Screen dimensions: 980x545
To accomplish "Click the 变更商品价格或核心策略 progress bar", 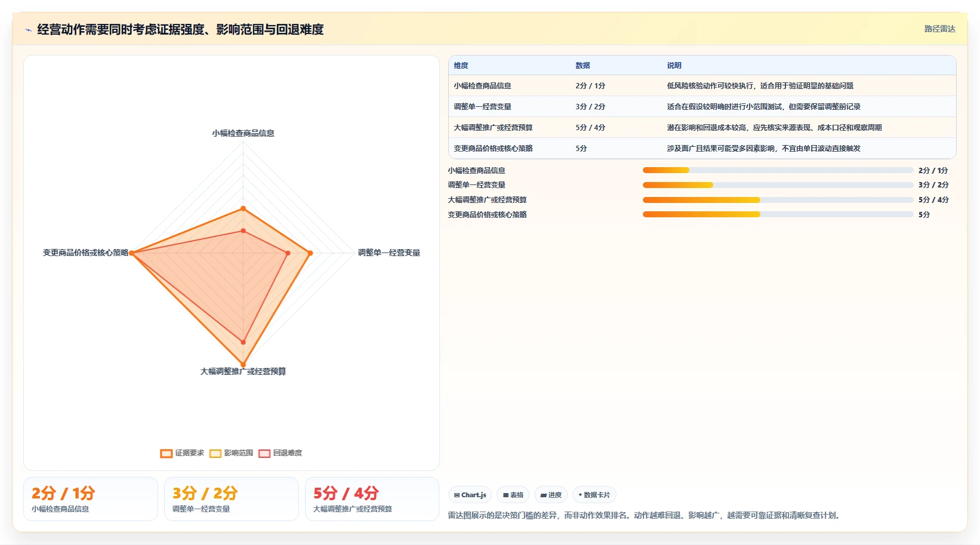I will click(x=778, y=214).
